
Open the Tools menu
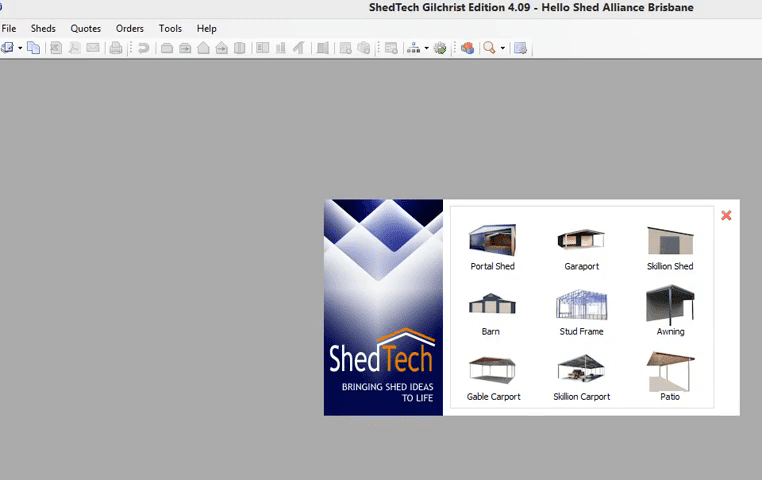pyautogui.click(x=170, y=29)
